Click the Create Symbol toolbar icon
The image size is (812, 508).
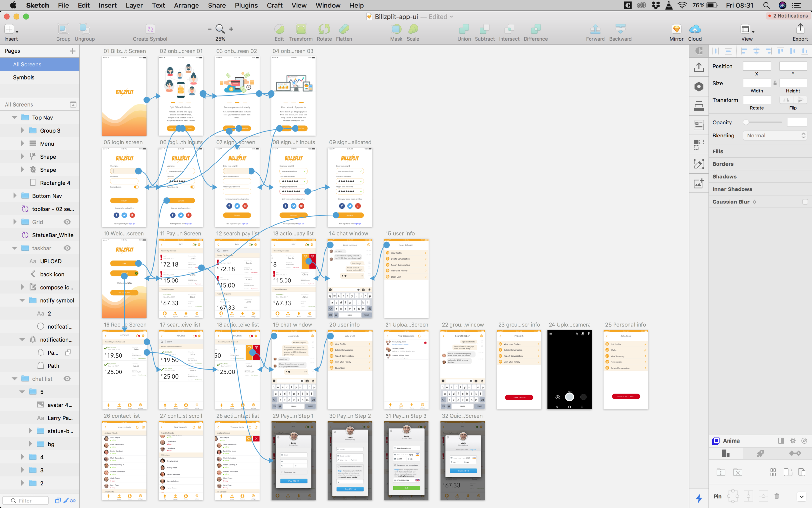click(150, 29)
